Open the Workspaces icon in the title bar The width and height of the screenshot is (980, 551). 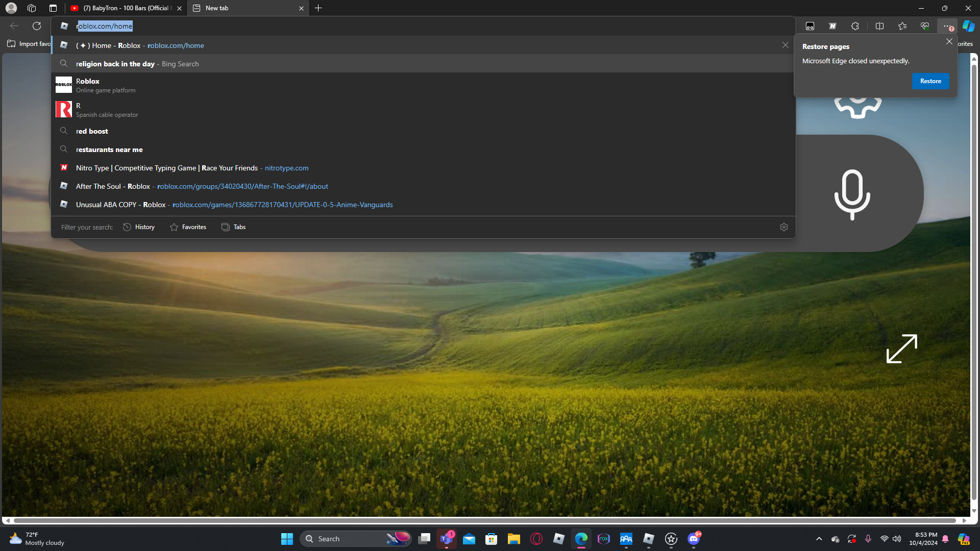point(32,8)
